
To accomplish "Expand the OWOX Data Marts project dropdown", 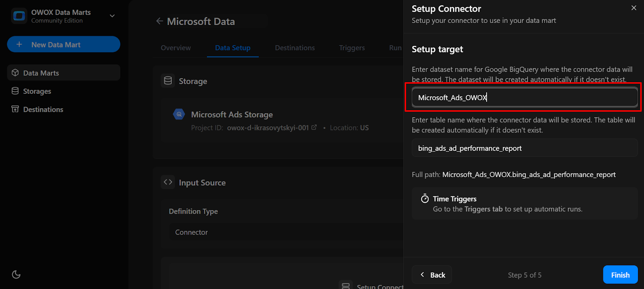I will [112, 16].
